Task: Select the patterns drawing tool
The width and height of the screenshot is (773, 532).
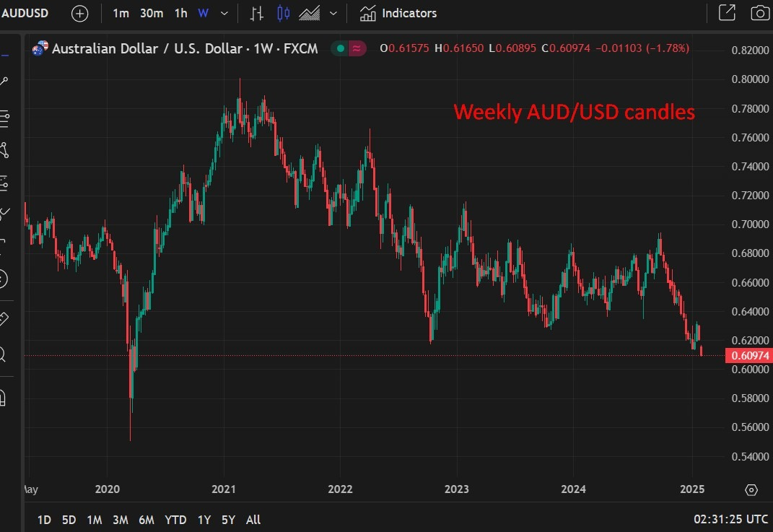Action: click(x=4, y=150)
